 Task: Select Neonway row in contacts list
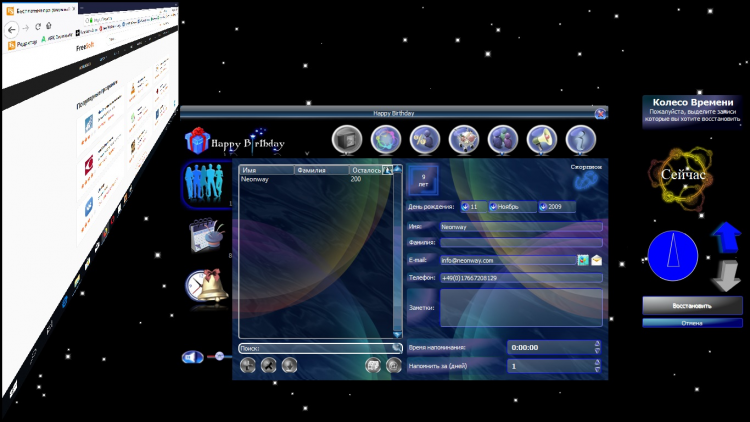(300, 179)
